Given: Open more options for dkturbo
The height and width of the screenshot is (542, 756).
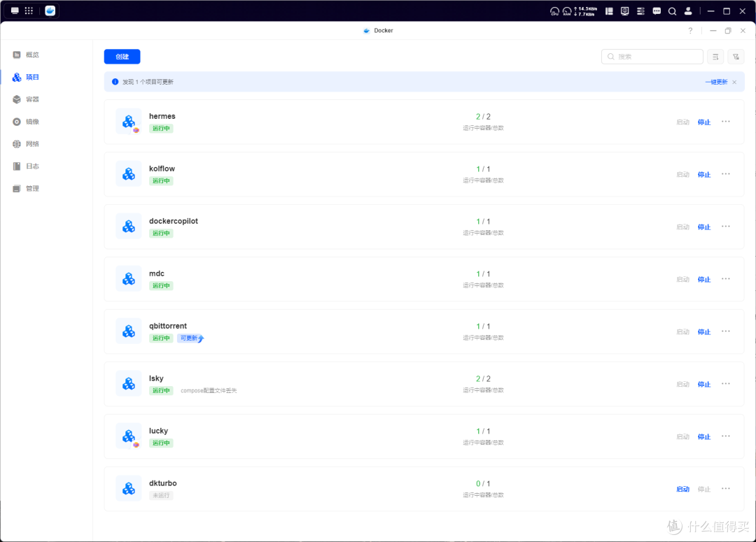Looking at the screenshot, I should (x=726, y=489).
